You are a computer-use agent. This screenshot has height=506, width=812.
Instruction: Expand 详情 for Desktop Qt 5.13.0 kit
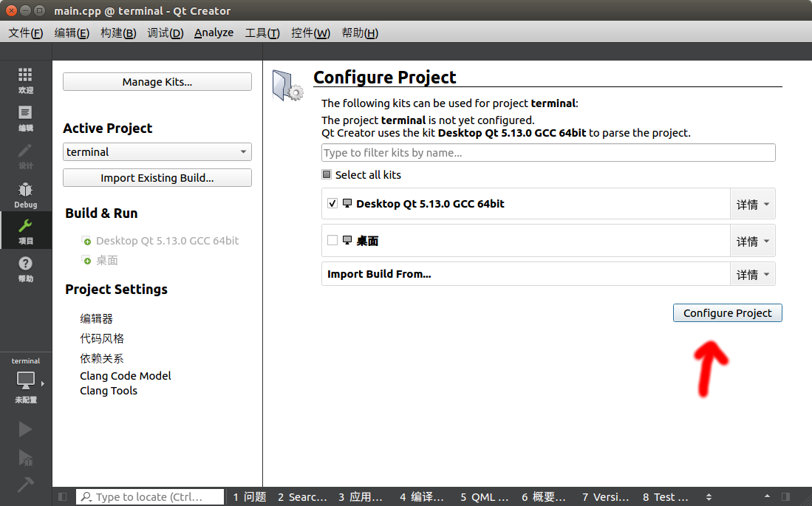point(752,204)
